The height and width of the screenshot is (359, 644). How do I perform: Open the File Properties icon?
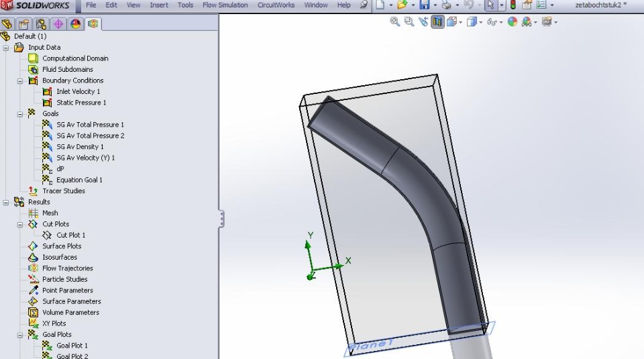point(527,5)
